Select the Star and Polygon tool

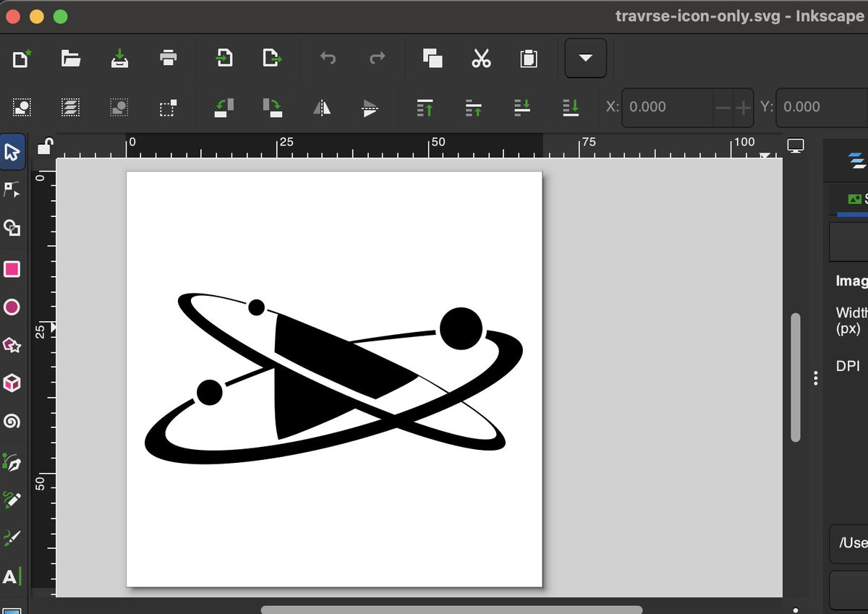[12, 345]
